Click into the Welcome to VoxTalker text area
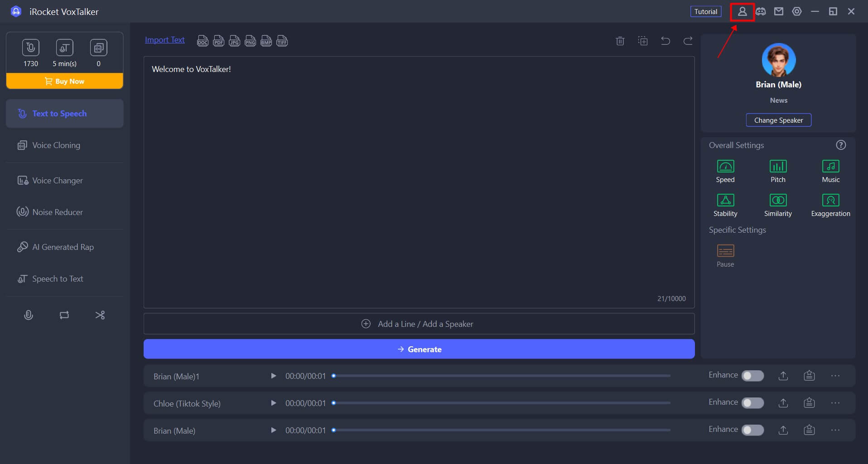This screenshot has height=464, width=868. 419,182
